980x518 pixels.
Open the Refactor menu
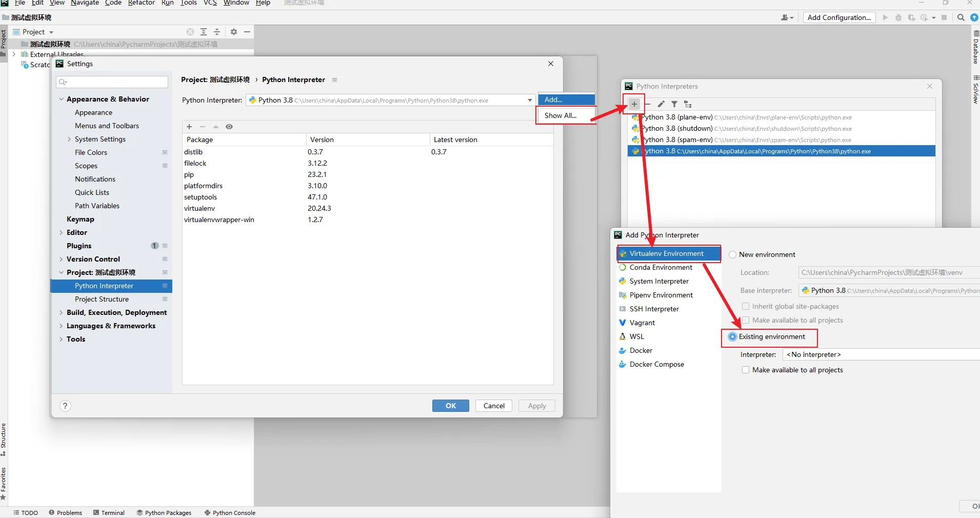(x=142, y=3)
